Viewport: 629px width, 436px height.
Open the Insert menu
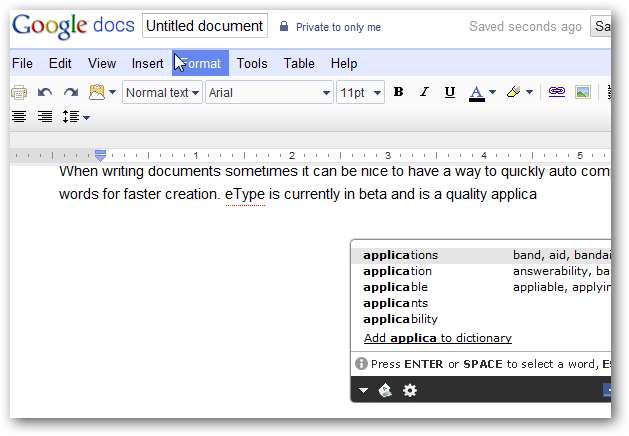147,63
